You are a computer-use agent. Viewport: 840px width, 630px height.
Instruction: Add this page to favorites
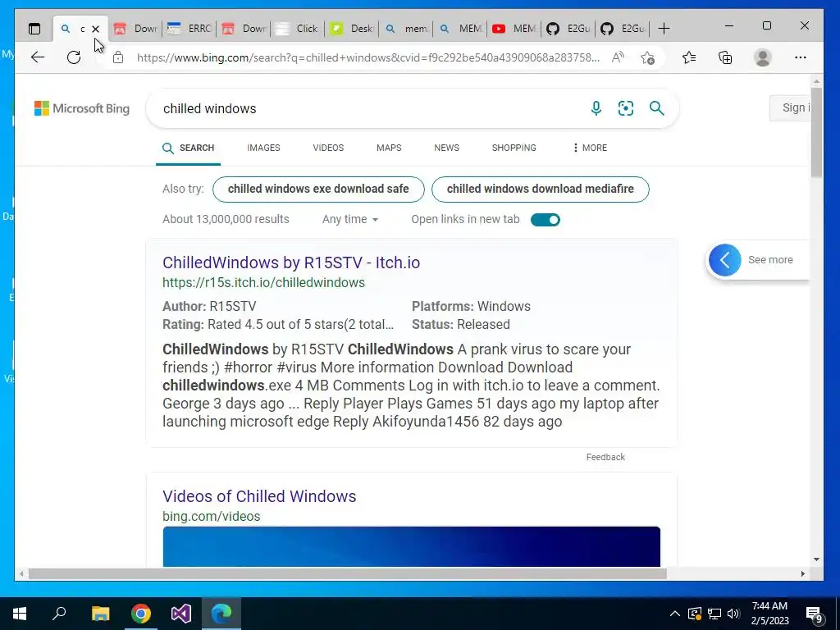point(648,57)
